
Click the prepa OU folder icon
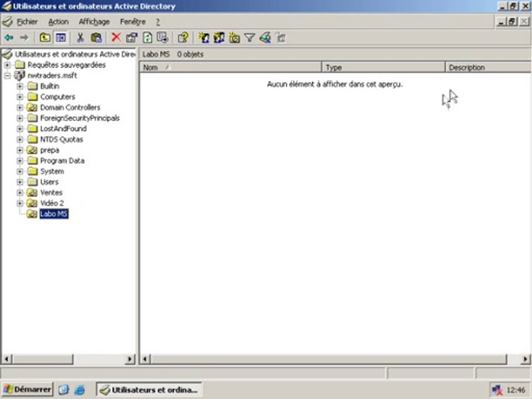(x=32, y=150)
